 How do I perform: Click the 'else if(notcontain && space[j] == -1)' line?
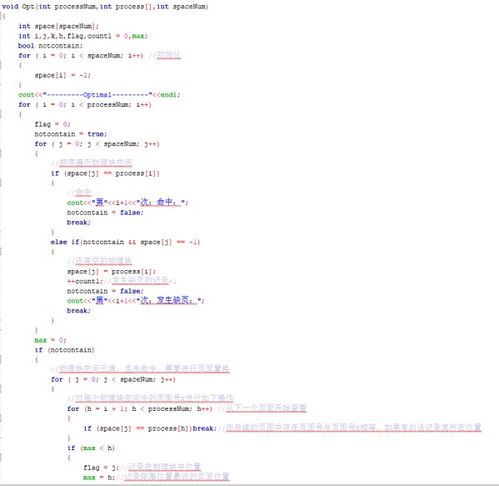coord(125,242)
